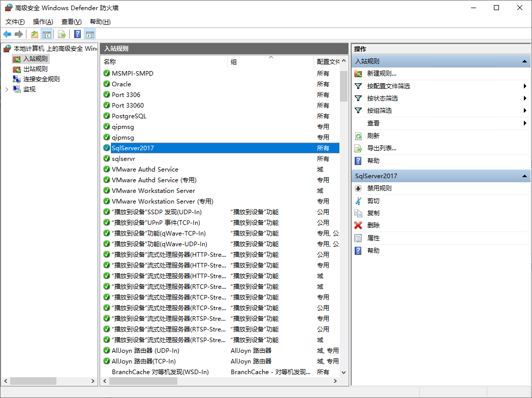Click the tree pane scroll-right arrow

click(93, 381)
